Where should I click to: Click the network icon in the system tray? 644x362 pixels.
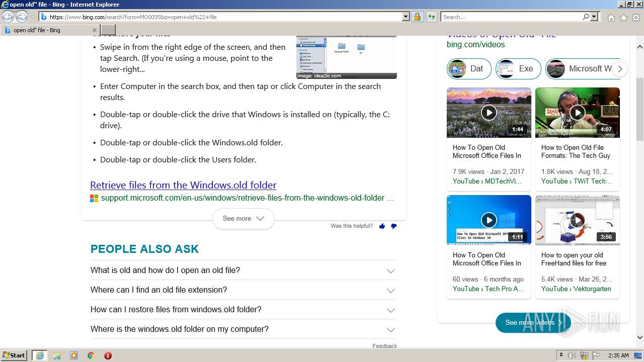point(584,355)
